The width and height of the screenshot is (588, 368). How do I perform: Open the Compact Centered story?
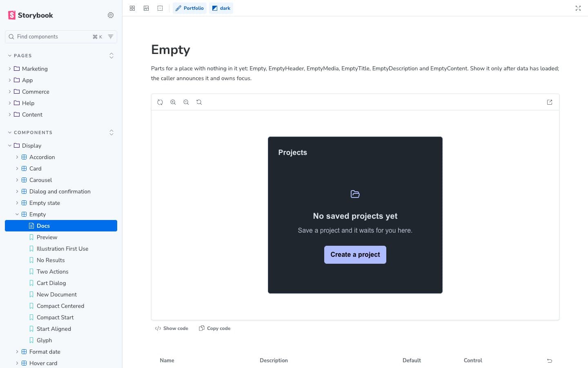tap(61, 306)
